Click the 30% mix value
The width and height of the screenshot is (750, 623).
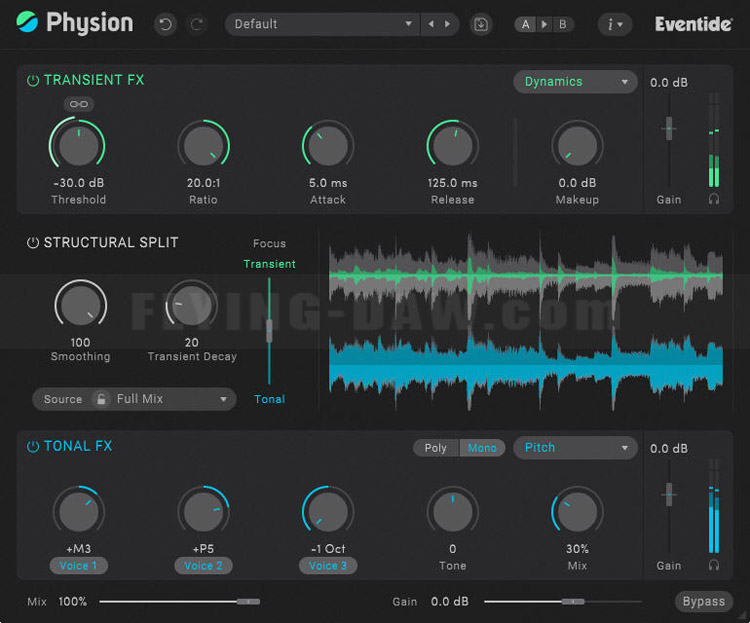pos(577,549)
